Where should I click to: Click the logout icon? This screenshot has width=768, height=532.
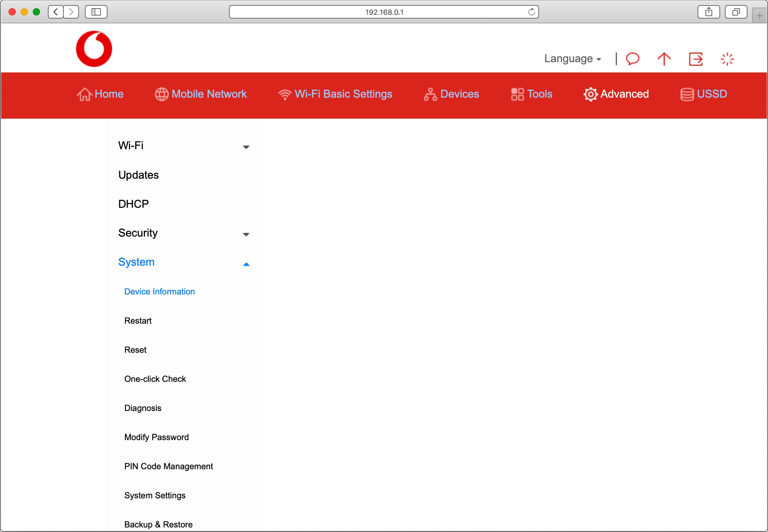point(696,59)
